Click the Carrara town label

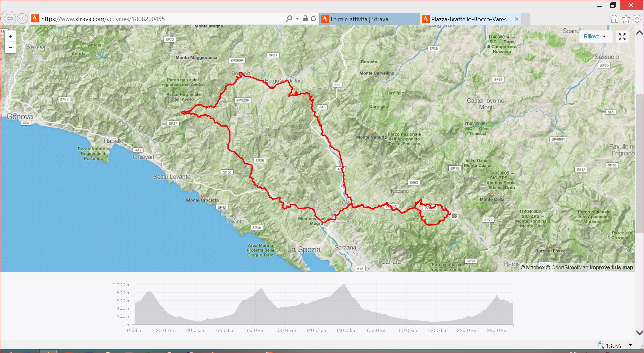coord(391,262)
